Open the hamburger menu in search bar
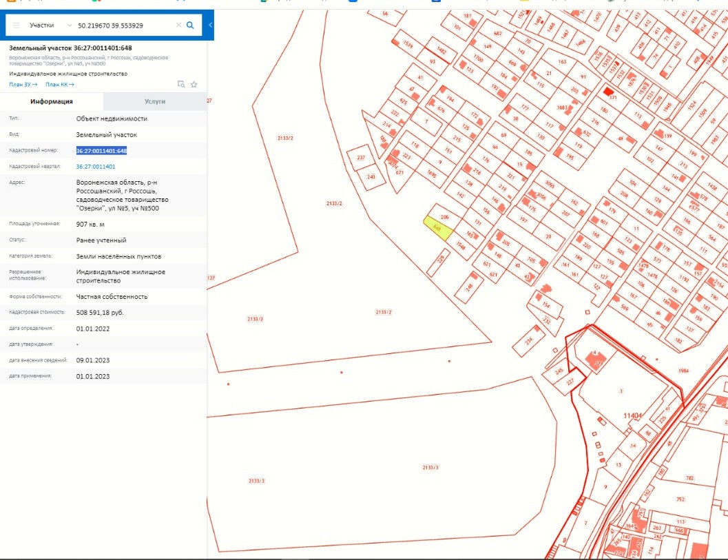 coord(17,25)
